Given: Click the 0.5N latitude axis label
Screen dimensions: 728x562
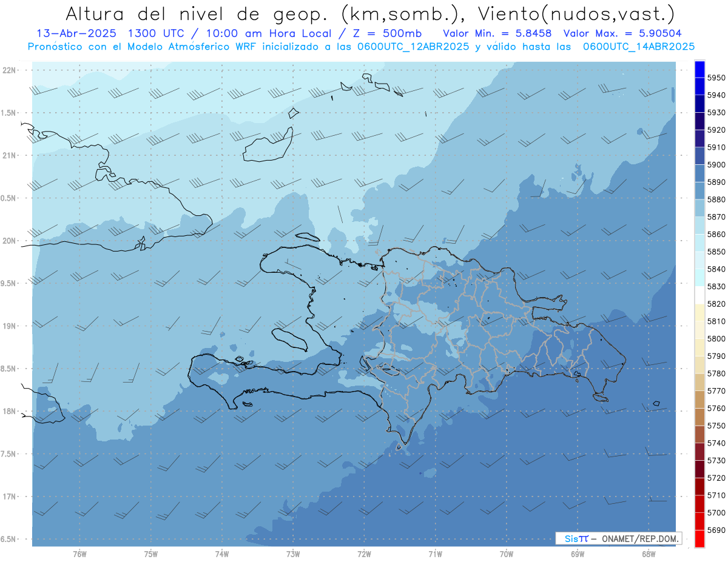Looking at the screenshot, I should click(9, 199).
